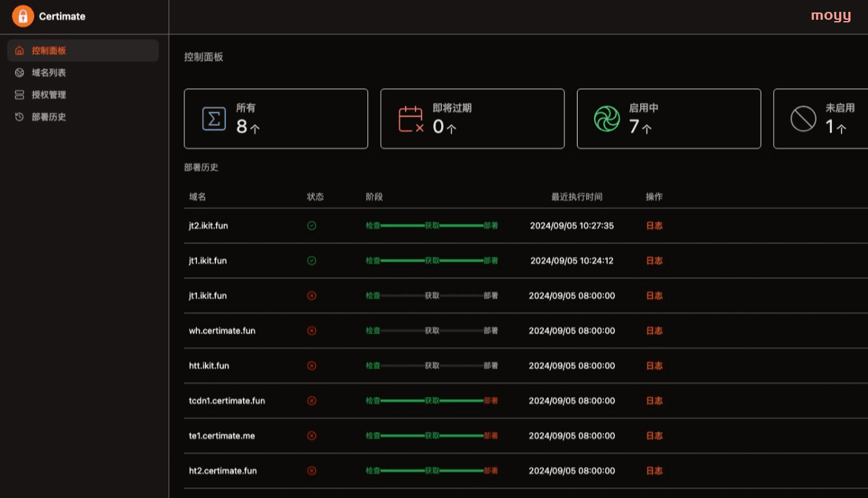
Task: Click the 部署历史 section heading above table
Action: pyautogui.click(x=201, y=167)
